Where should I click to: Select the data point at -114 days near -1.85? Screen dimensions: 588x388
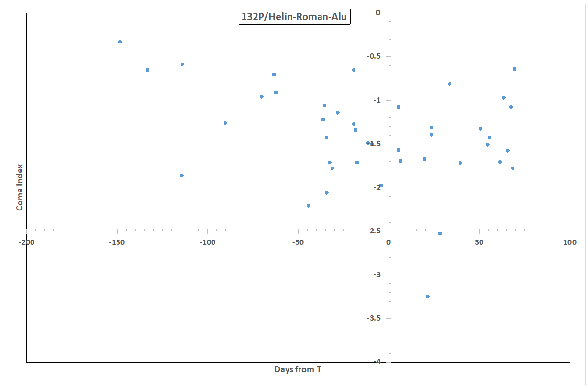(x=182, y=175)
